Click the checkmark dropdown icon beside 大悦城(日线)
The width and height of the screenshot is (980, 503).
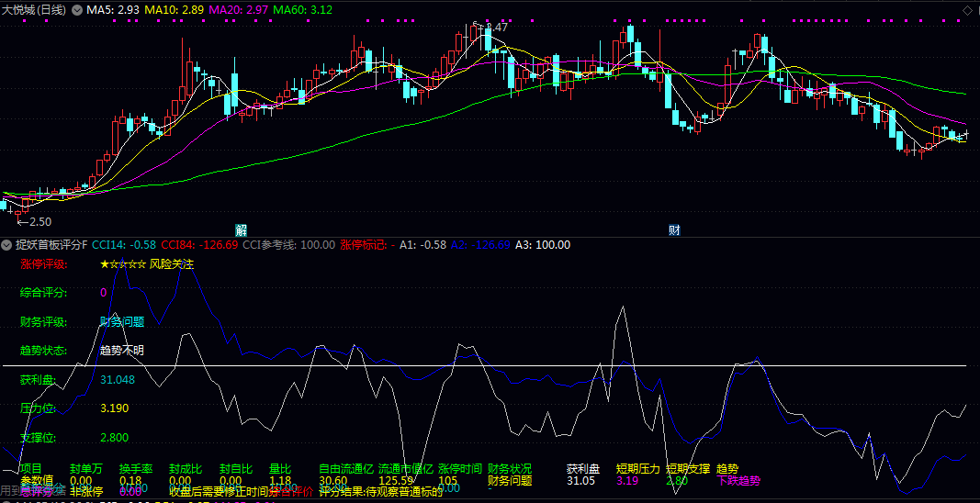(x=76, y=10)
